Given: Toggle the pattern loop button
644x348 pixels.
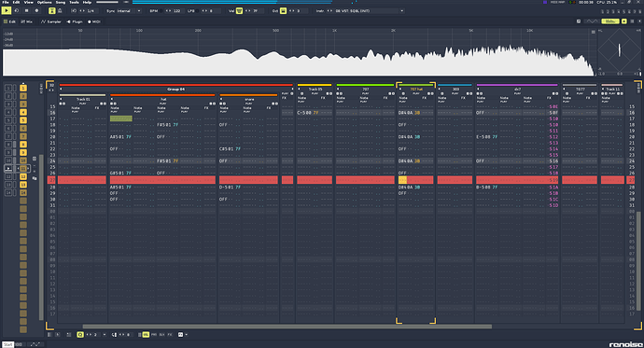Looking at the screenshot, I should pos(17,10).
